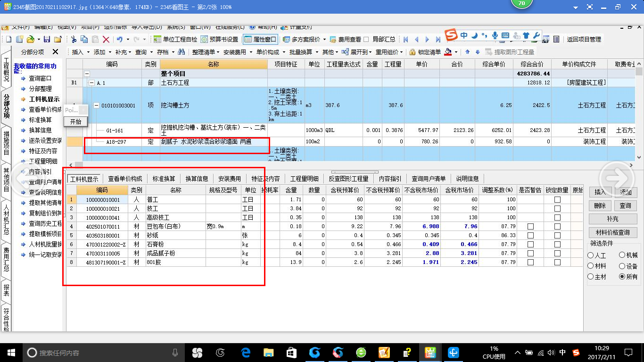Click 返回项目管理 button
Screen dimensions: 644x362
point(584,40)
